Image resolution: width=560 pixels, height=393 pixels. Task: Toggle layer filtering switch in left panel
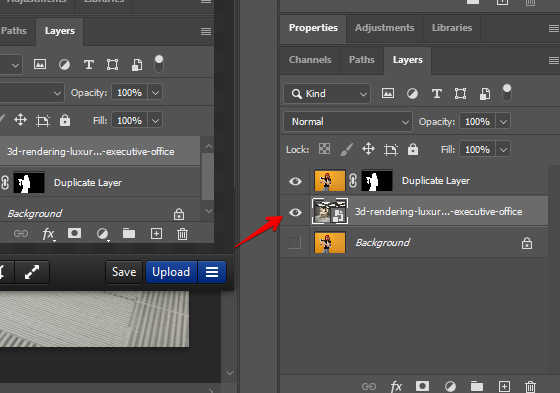tap(159, 64)
